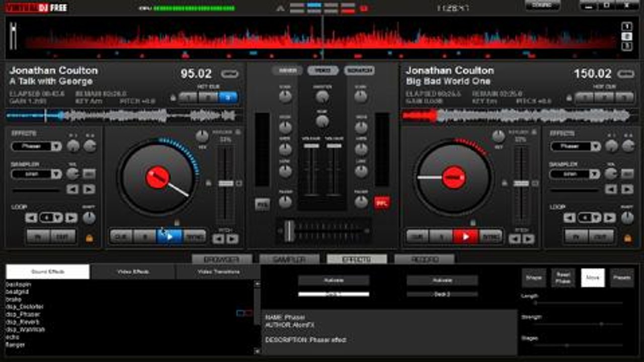Open the Config settings button

point(542,6)
